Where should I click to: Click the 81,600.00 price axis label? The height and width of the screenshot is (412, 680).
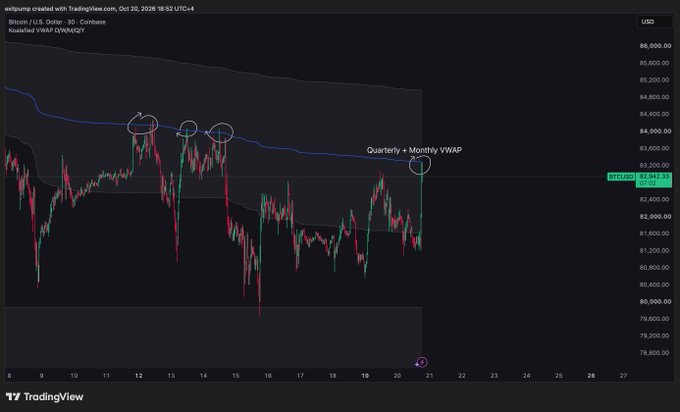(655, 233)
